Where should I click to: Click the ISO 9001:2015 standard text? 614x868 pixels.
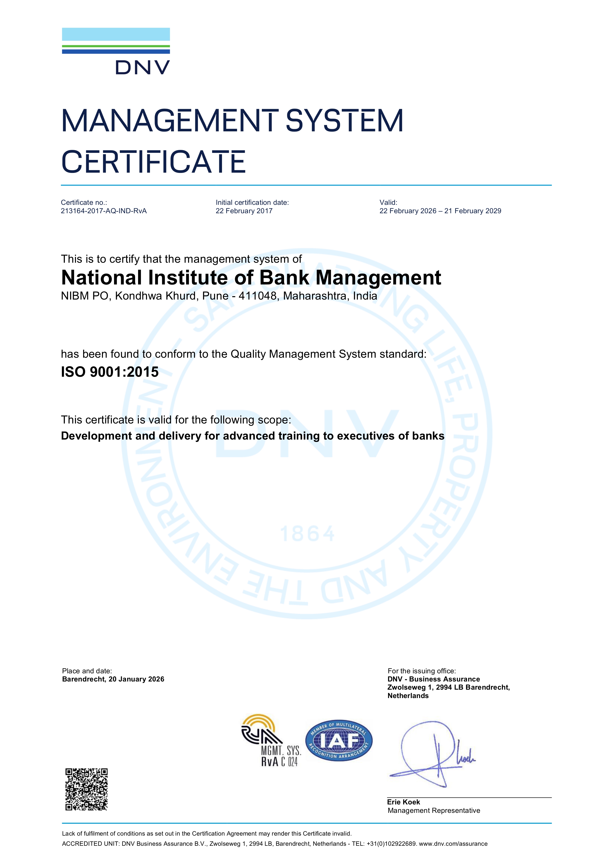point(110,372)
